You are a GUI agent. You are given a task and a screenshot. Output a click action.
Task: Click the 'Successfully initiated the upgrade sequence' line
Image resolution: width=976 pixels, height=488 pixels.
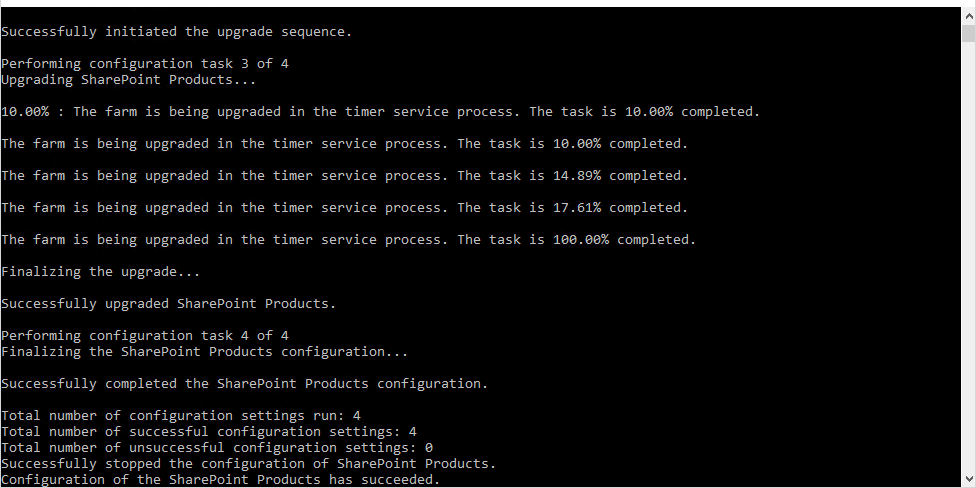pyautogui.click(x=177, y=32)
